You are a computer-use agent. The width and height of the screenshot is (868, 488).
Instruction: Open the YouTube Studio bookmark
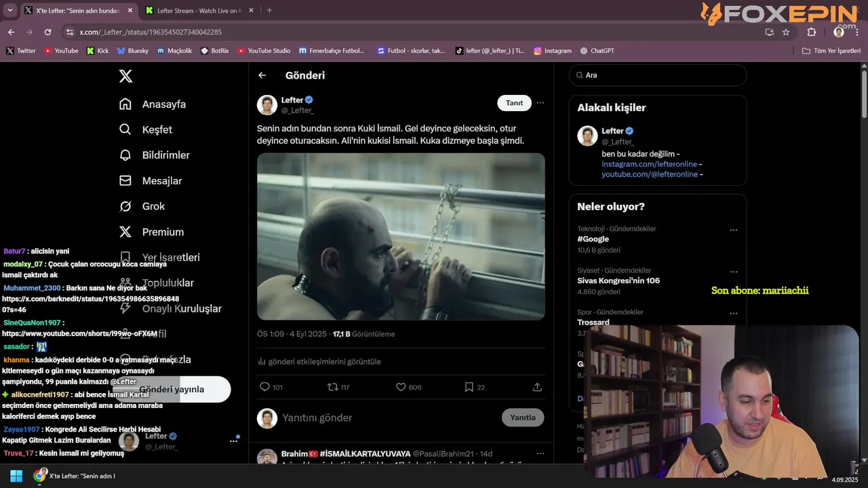coord(264,51)
